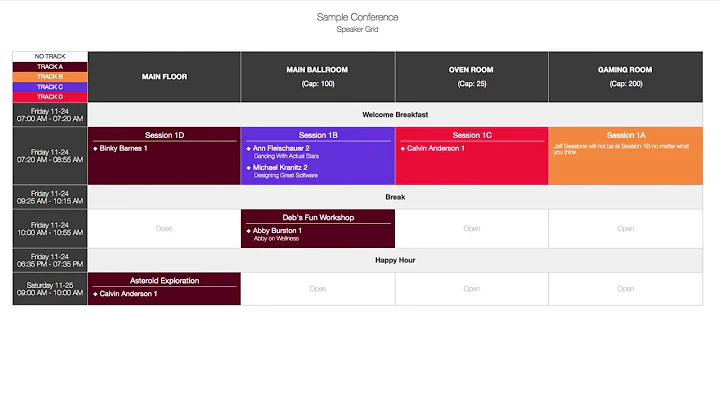Viewport: 720px width, 404px height.
Task: Click Open slot in Gaming Room on Saturday
Action: tap(625, 289)
